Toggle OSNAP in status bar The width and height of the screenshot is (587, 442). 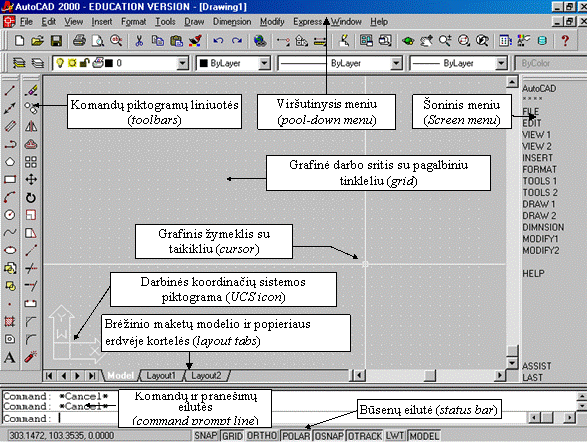[x=329, y=436]
